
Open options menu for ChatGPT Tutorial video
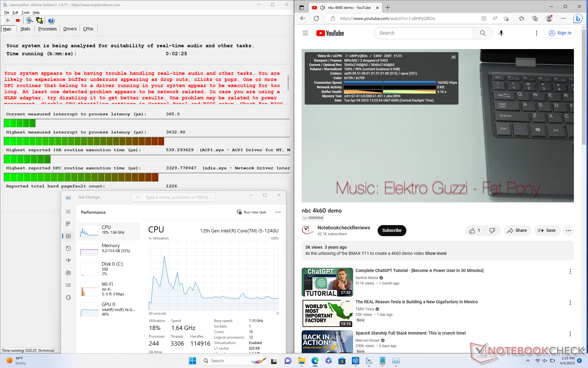[x=570, y=271]
